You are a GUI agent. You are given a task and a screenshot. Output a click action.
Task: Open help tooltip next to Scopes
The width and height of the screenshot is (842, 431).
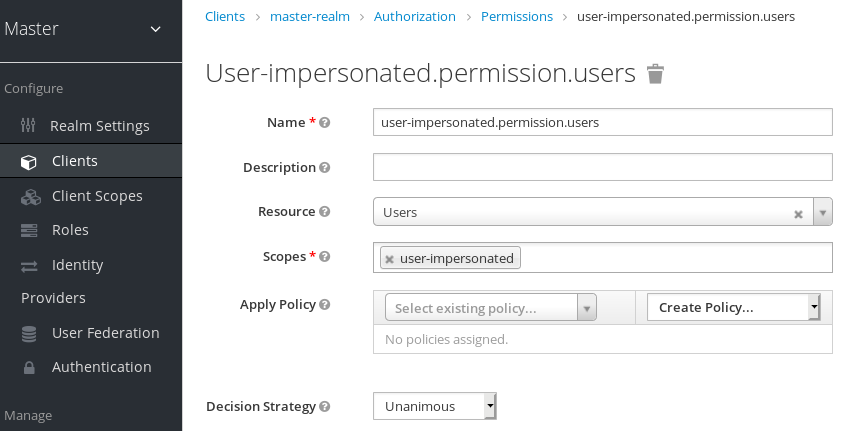click(x=324, y=257)
